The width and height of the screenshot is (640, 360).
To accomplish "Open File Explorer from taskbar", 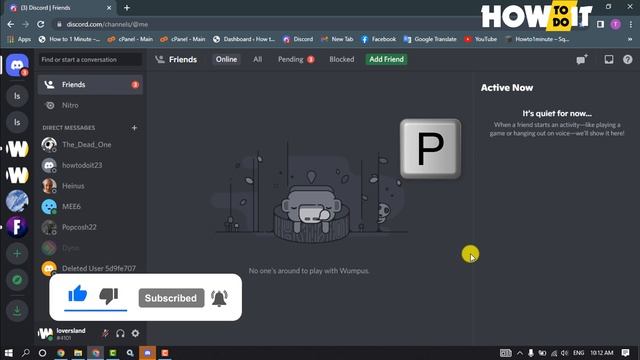I will point(78,353).
